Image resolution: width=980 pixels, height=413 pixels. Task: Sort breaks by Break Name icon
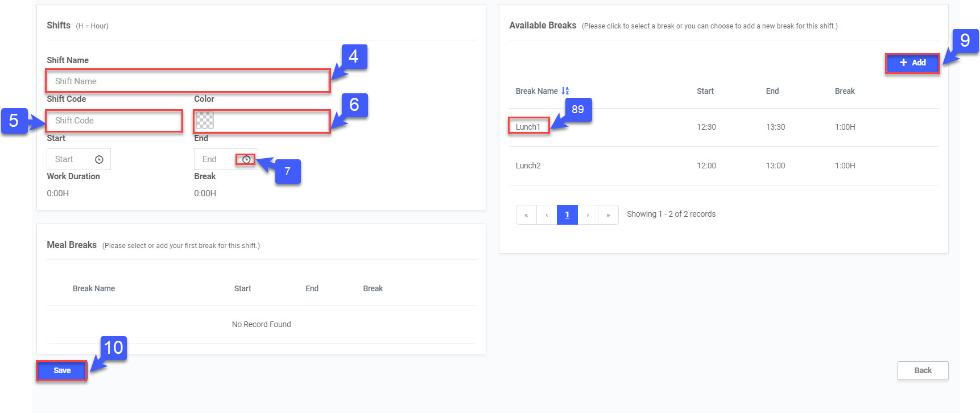click(565, 91)
